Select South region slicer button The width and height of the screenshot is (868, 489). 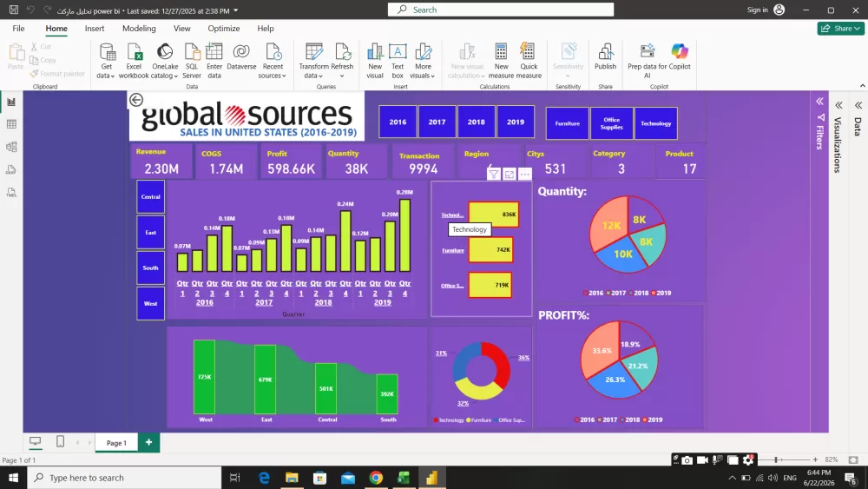[x=150, y=268]
